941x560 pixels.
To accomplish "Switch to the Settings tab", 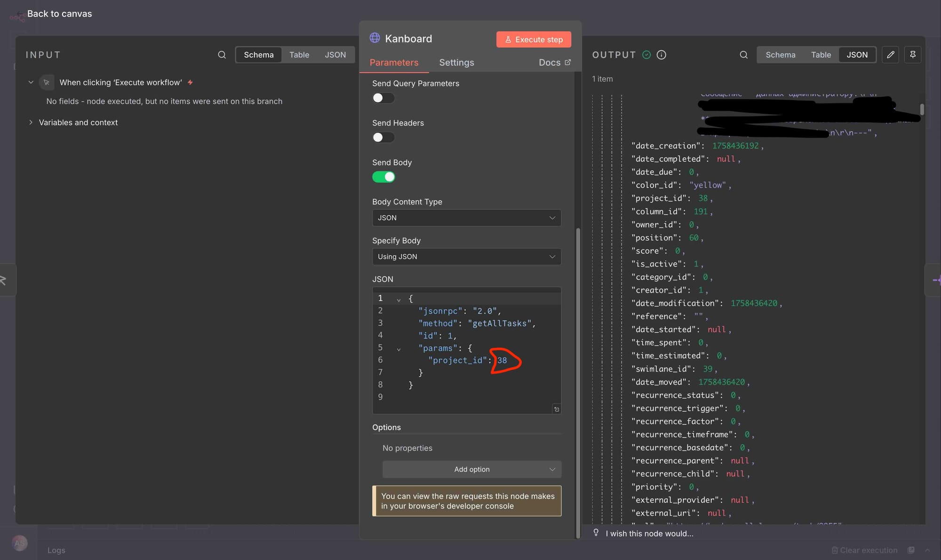I will point(456,63).
